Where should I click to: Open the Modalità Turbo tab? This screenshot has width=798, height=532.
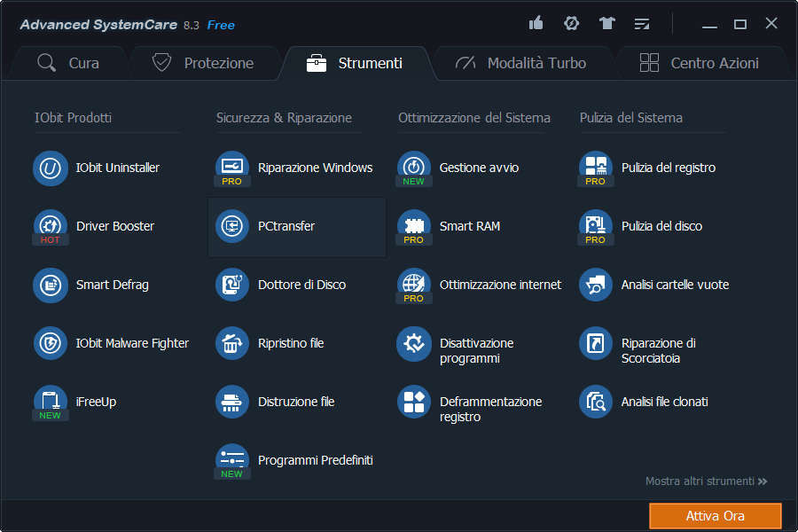point(520,63)
